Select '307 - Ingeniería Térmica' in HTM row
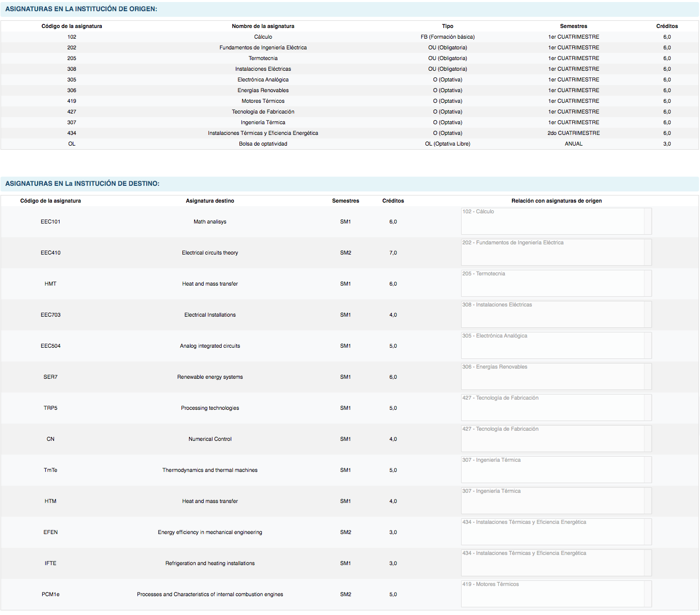This screenshot has height=615, width=700. click(x=491, y=491)
